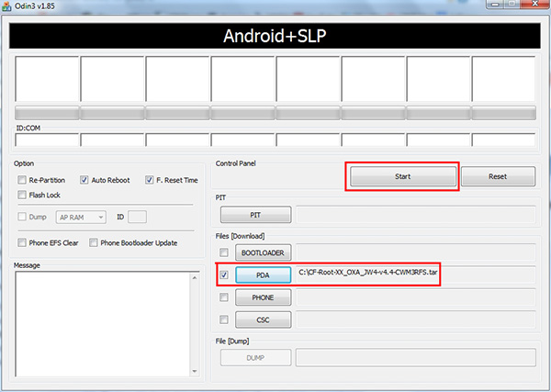The height and width of the screenshot is (392, 551).
Task: Enable the Re-Partition checkbox
Action: tap(22, 180)
